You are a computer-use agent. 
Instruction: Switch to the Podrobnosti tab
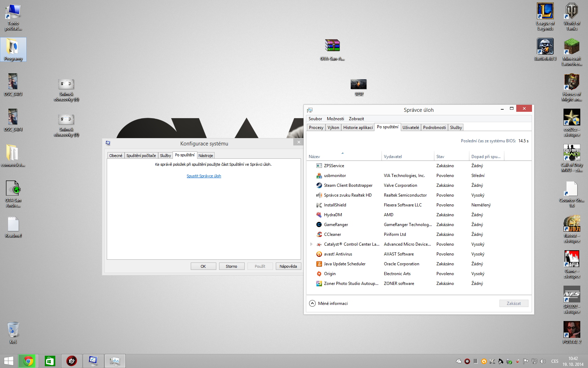[x=434, y=128]
